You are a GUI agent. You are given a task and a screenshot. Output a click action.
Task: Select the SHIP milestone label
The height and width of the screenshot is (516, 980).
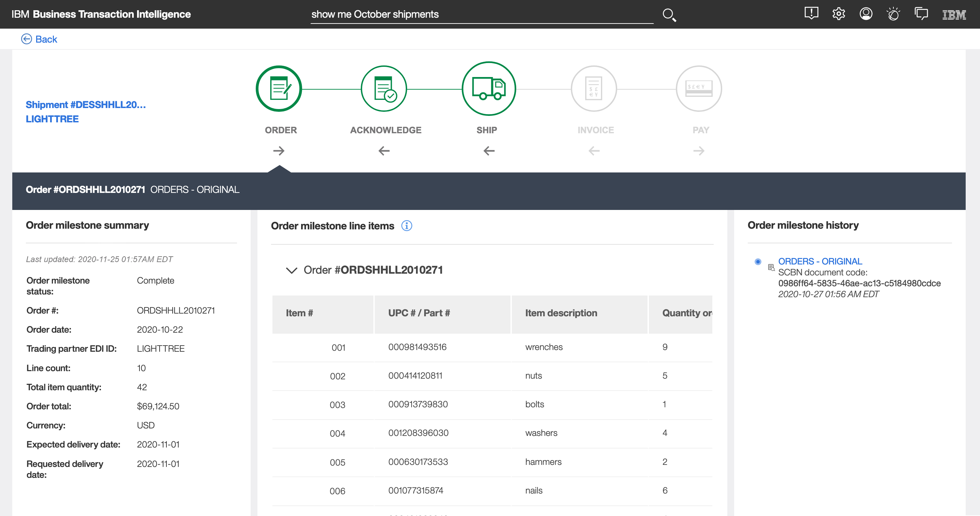click(487, 130)
